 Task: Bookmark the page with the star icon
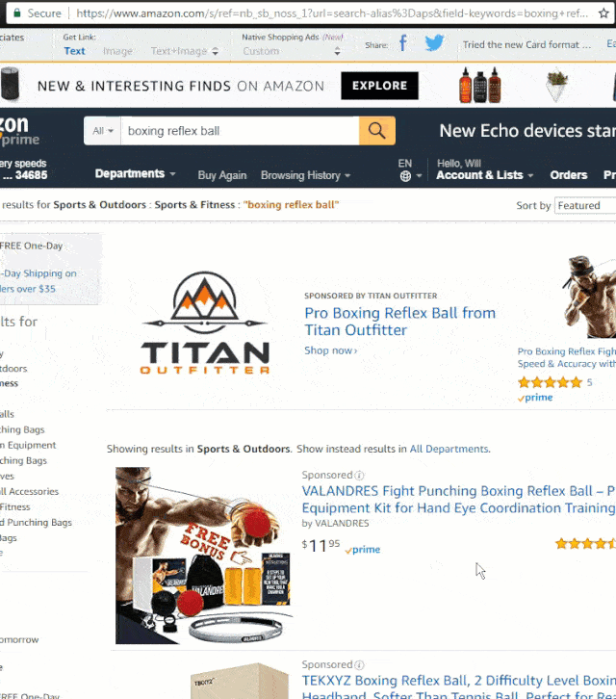click(x=603, y=13)
